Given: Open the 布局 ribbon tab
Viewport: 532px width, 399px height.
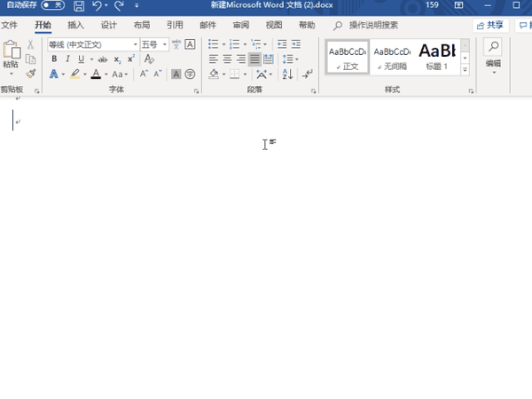Looking at the screenshot, I should pos(142,25).
